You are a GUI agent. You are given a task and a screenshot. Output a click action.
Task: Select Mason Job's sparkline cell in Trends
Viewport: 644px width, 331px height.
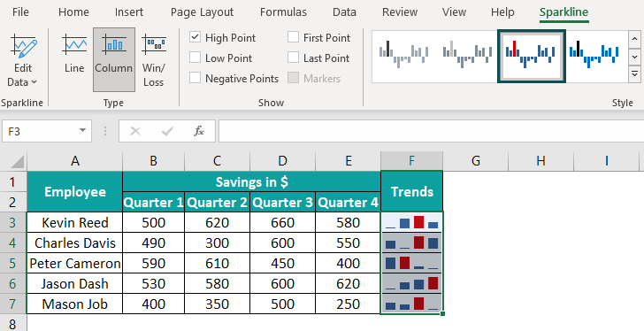(411, 304)
